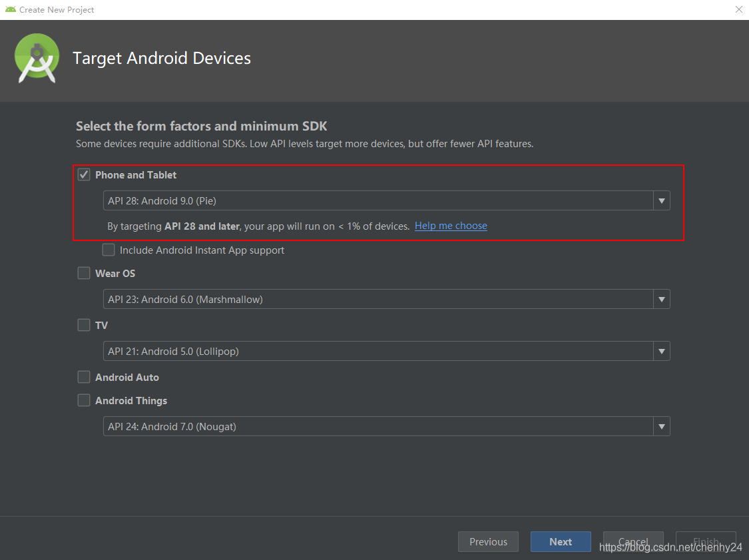Screen dimensions: 749x560
Task: Check the Android Things checkbox
Action: [84, 400]
